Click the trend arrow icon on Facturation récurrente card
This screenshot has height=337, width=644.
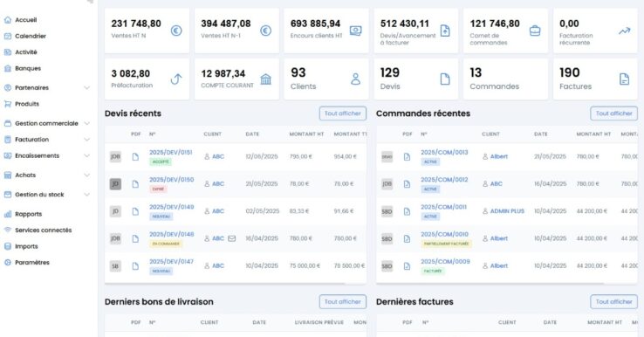(624, 31)
